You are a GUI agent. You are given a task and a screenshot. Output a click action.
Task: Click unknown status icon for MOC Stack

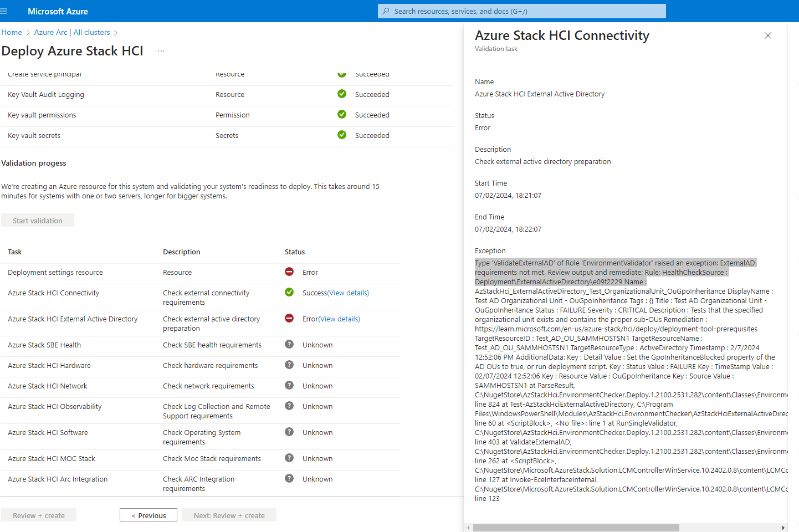pyautogui.click(x=289, y=458)
